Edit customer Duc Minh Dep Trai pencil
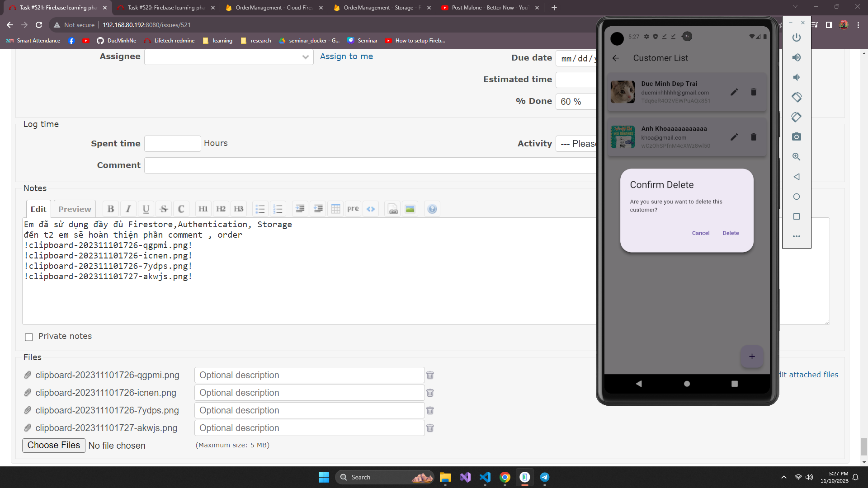The height and width of the screenshot is (488, 868). coord(734,92)
